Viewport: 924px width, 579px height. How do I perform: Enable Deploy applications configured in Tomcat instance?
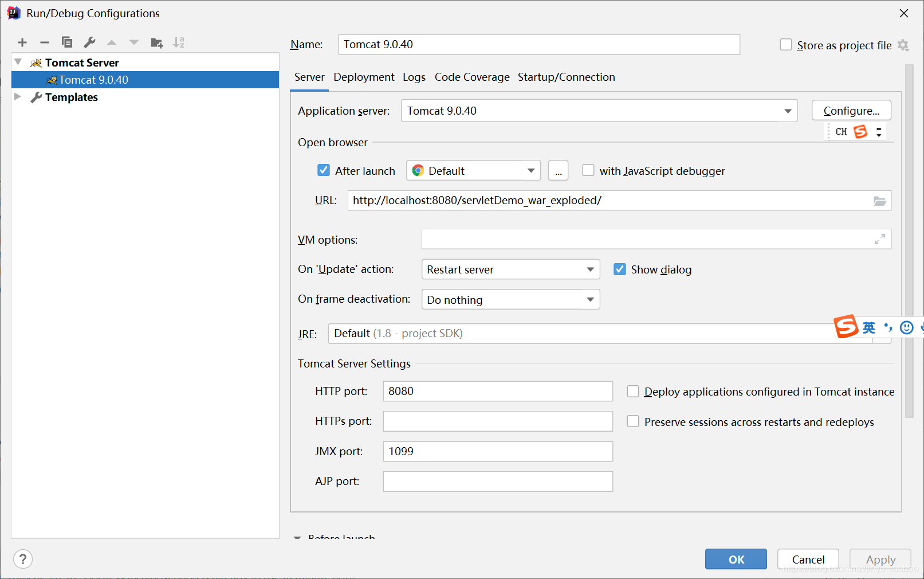633,392
